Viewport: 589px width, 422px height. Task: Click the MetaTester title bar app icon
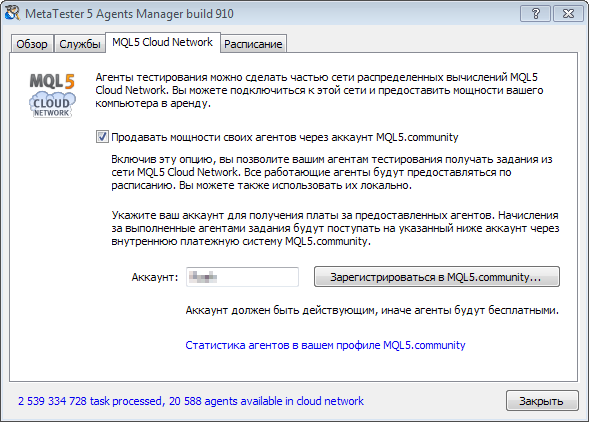[x=12, y=13]
